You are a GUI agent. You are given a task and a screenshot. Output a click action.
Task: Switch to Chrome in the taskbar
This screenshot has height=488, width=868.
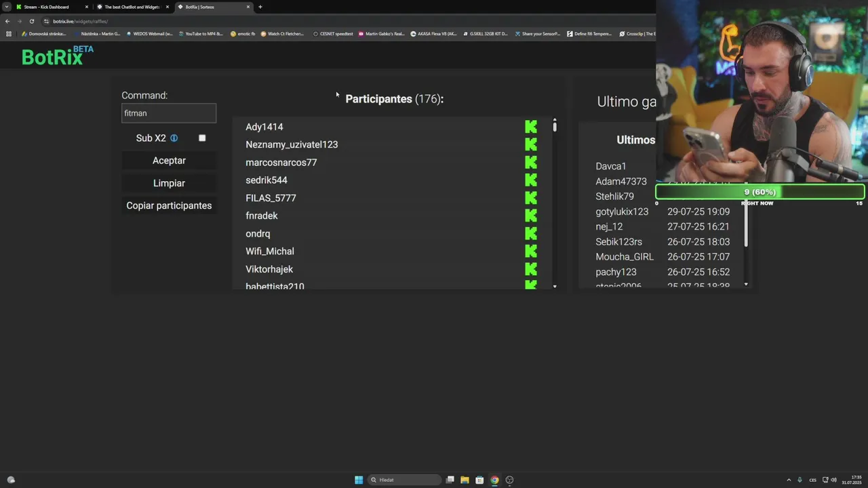(x=494, y=480)
